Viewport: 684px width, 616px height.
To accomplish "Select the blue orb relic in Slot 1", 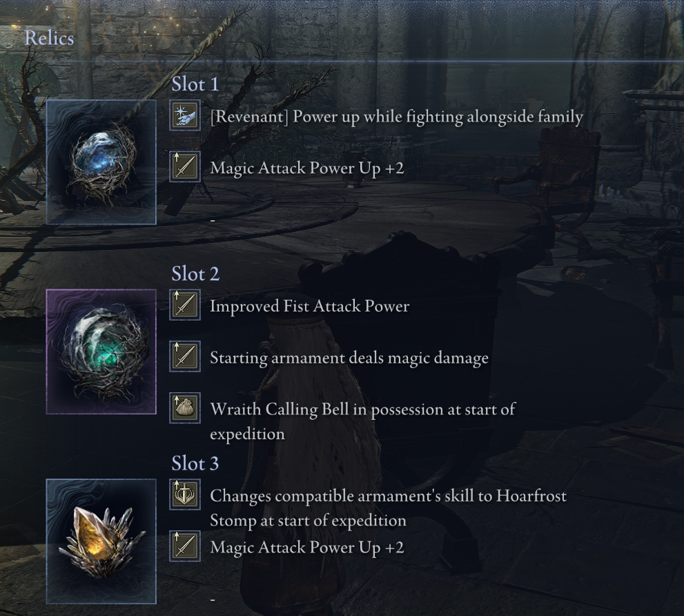I will tap(101, 162).
